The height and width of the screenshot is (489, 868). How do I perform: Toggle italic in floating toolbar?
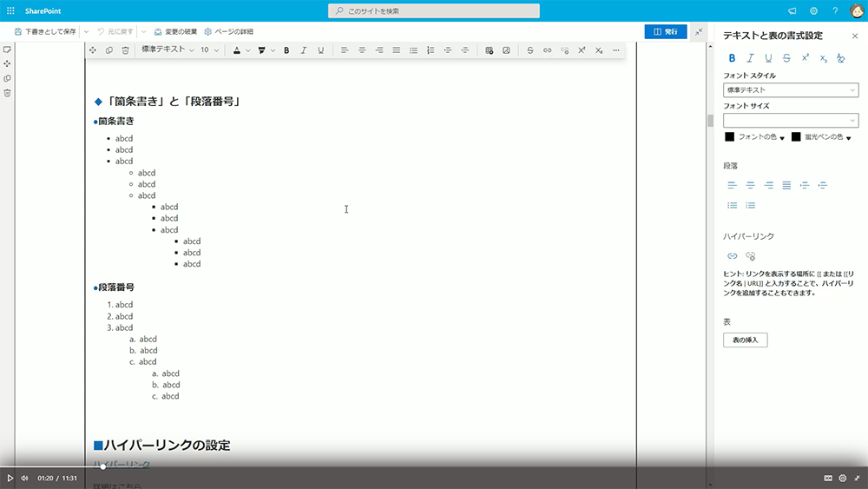[x=303, y=50]
